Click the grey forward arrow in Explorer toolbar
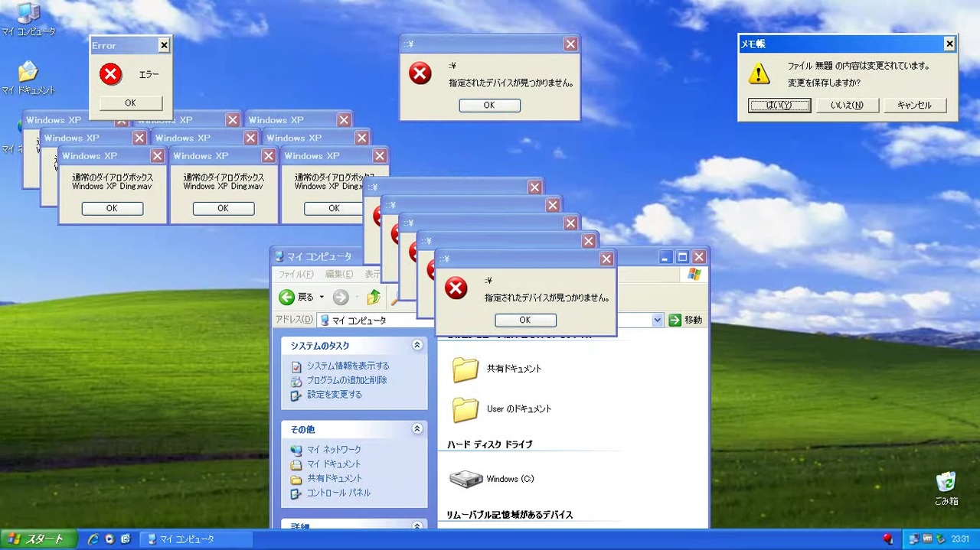The image size is (980, 550). [341, 298]
